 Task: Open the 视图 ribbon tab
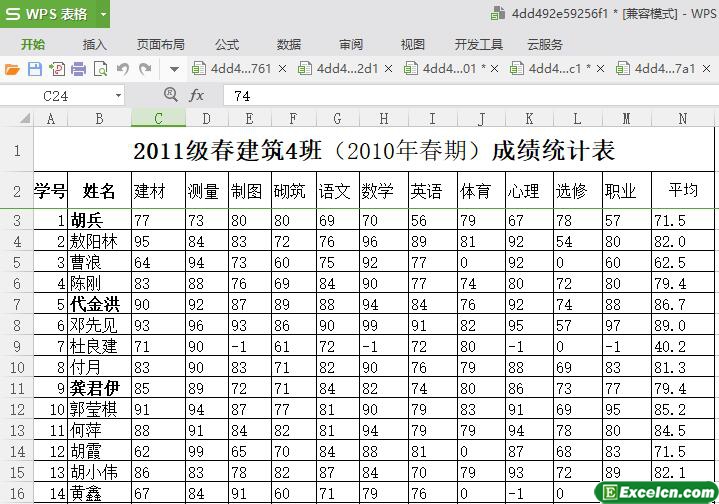pyautogui.click(x=412, y=44)
